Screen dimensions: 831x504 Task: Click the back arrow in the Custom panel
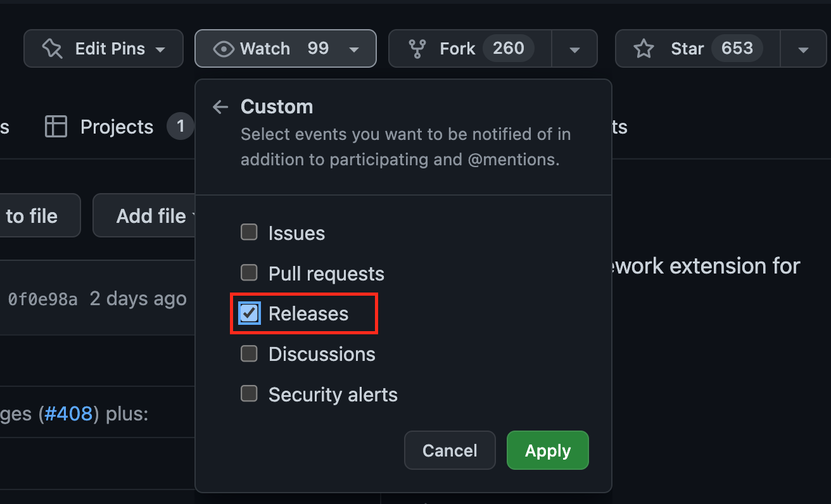(220, 107)
